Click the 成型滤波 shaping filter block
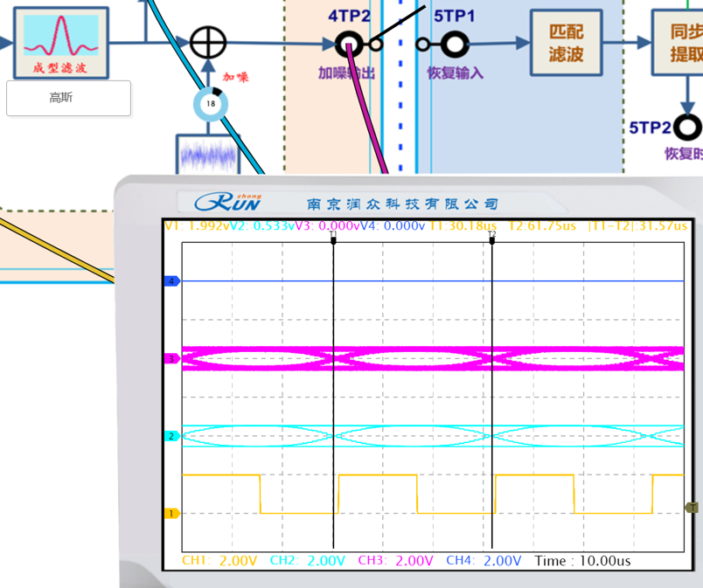Screen dimensions: 703x588 click(x=60, y=41)
